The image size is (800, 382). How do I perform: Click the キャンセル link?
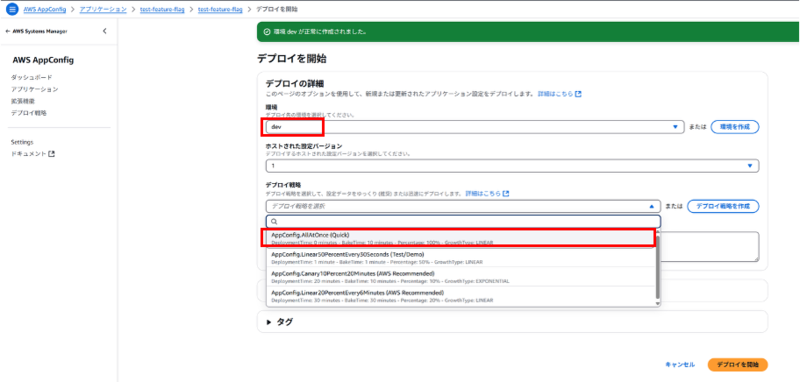pos(680,364)
